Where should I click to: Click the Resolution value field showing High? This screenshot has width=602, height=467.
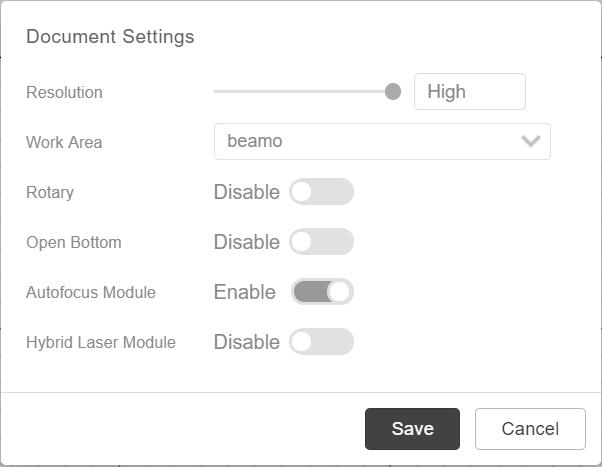[x=469, y=92]
